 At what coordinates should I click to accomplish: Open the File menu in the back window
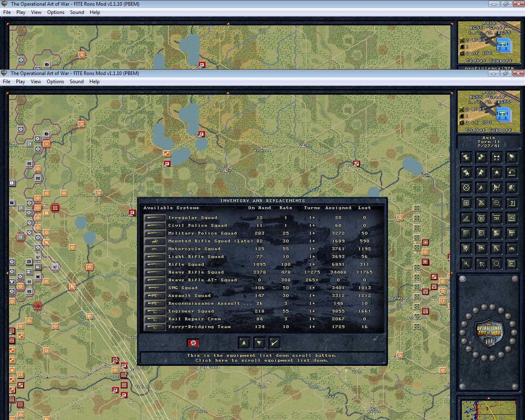click(x=7, y=12)
